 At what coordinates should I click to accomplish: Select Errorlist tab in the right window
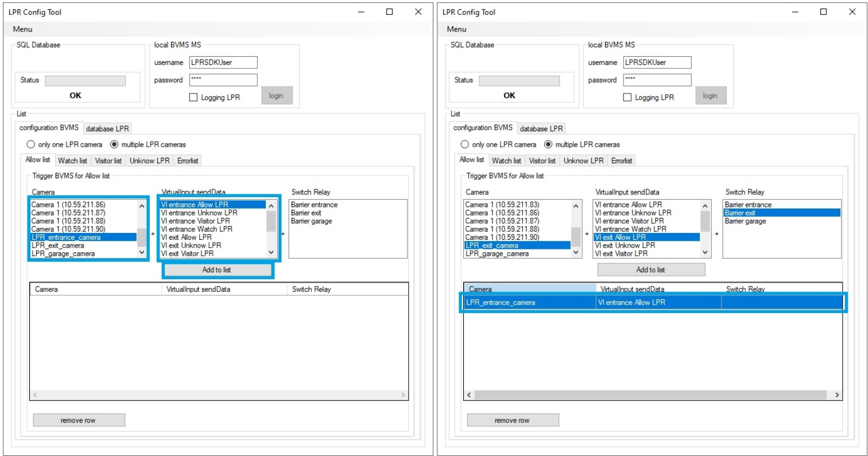621,161
